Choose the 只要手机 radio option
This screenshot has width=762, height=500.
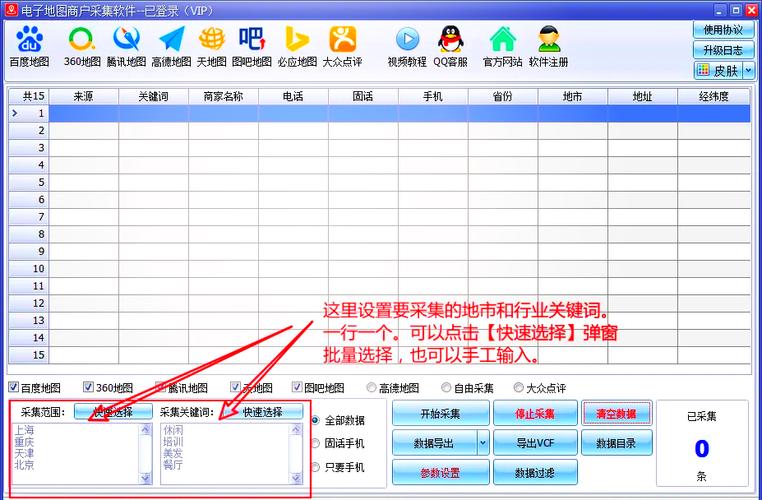pos(316,467)
